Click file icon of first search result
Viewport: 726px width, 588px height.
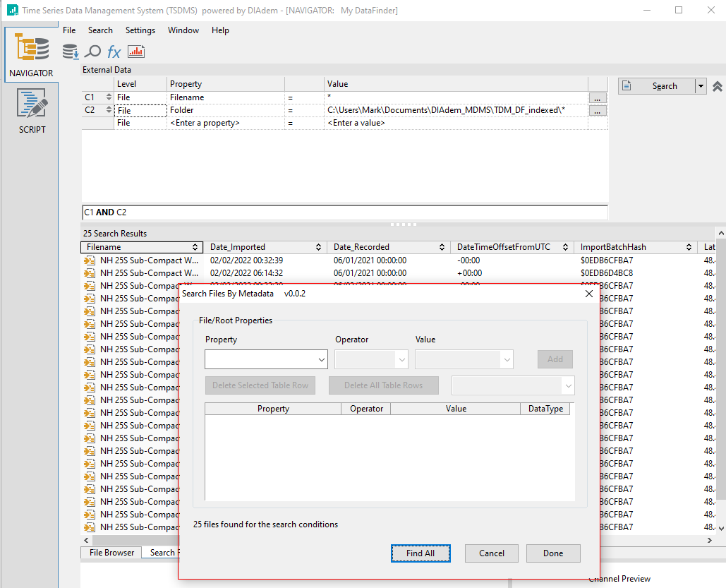click(90, 260)
